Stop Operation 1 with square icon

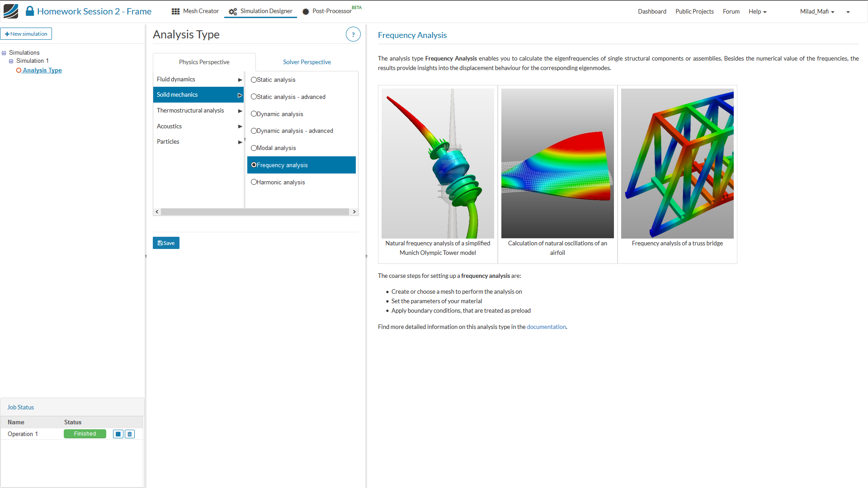[118, 434]
